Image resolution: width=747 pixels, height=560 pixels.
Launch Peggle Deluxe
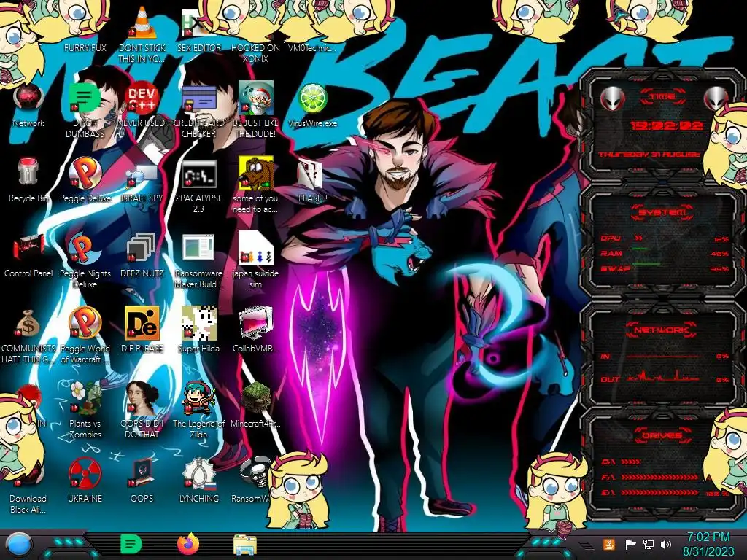click(x=85, y=180)
